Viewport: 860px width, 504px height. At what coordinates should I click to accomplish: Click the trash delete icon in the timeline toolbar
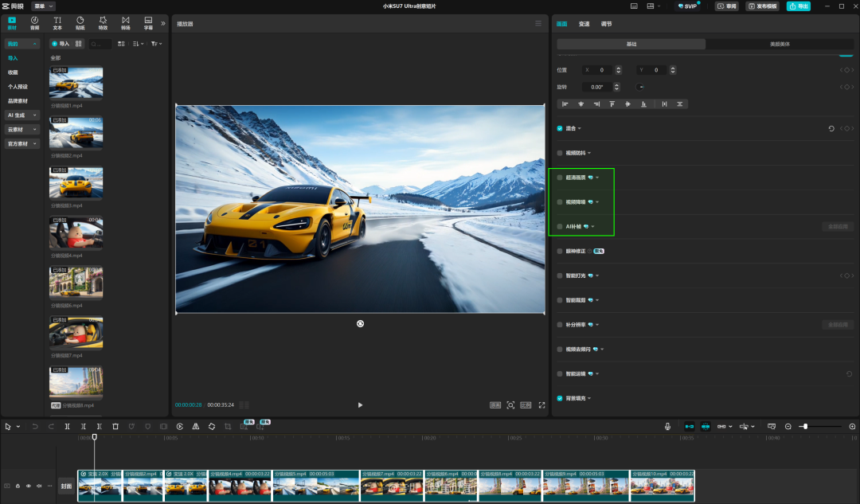(x=114, y=426)
